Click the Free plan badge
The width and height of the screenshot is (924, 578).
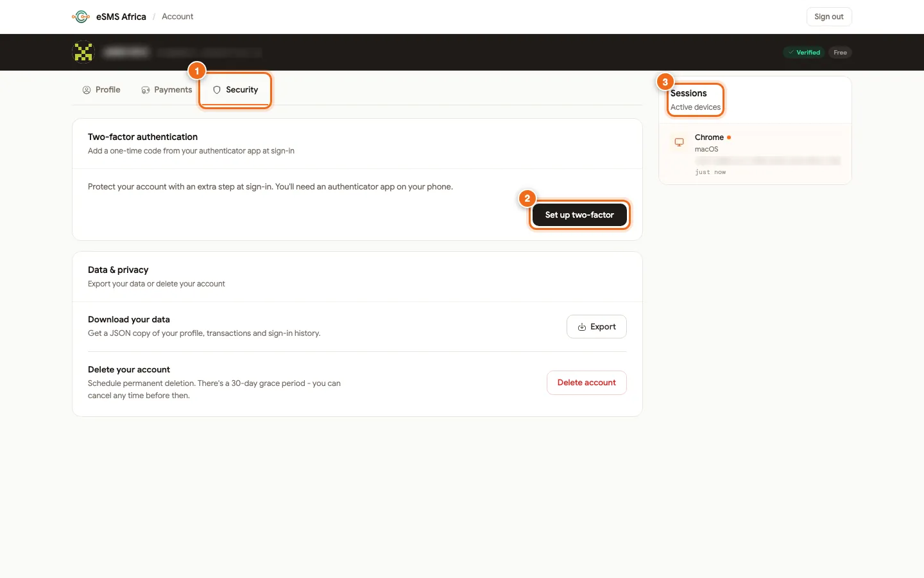(840, 53)
